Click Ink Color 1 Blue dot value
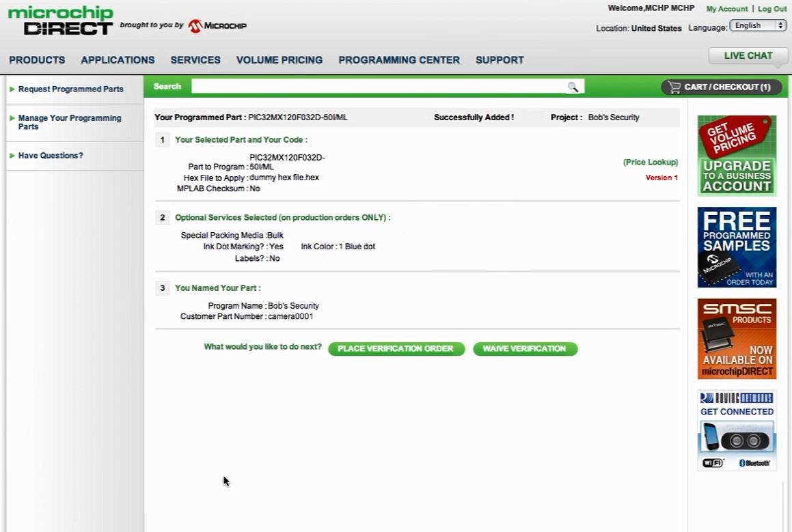The width and height of the screenshot is (792, 532). point(357,247)
